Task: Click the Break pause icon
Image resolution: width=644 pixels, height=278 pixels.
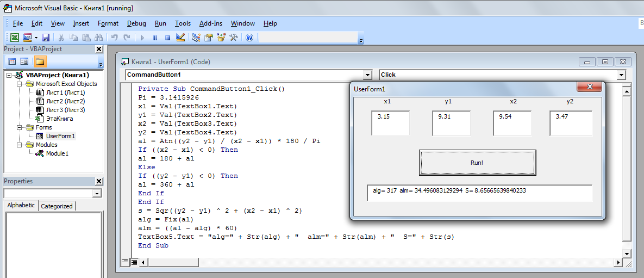Action: point(155,38)
